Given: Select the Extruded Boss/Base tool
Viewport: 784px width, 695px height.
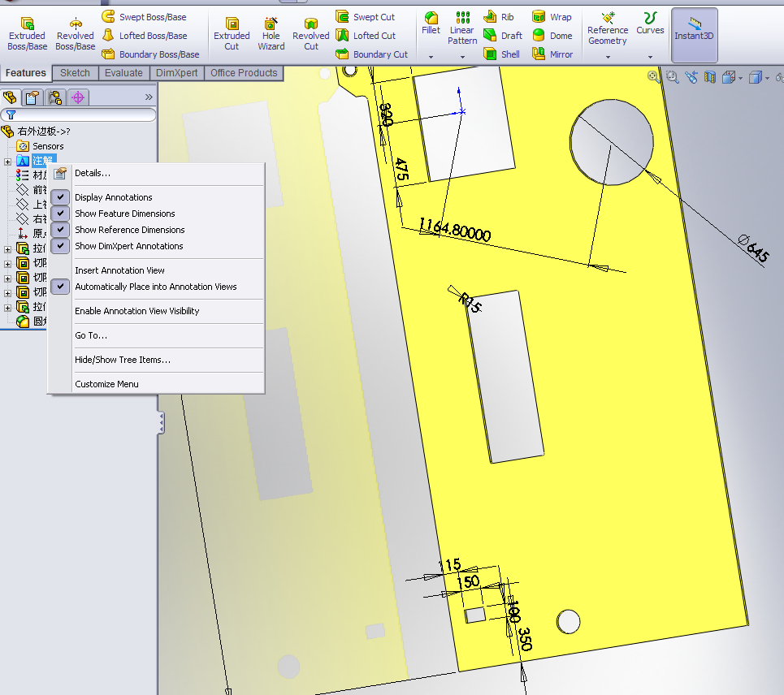Looking at the screenshot, I should coord(27,34).
